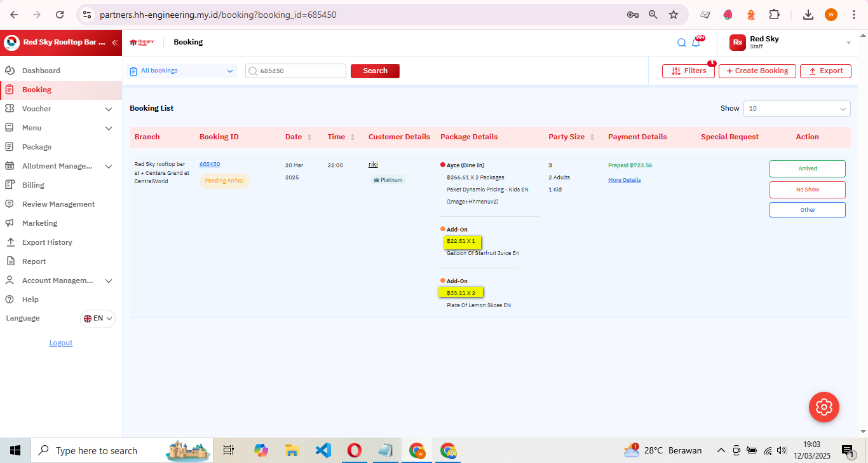The width and height of the screenshot is (868, 463).
Task: Sort bookings by Party Size column
Action: (592, 137)
